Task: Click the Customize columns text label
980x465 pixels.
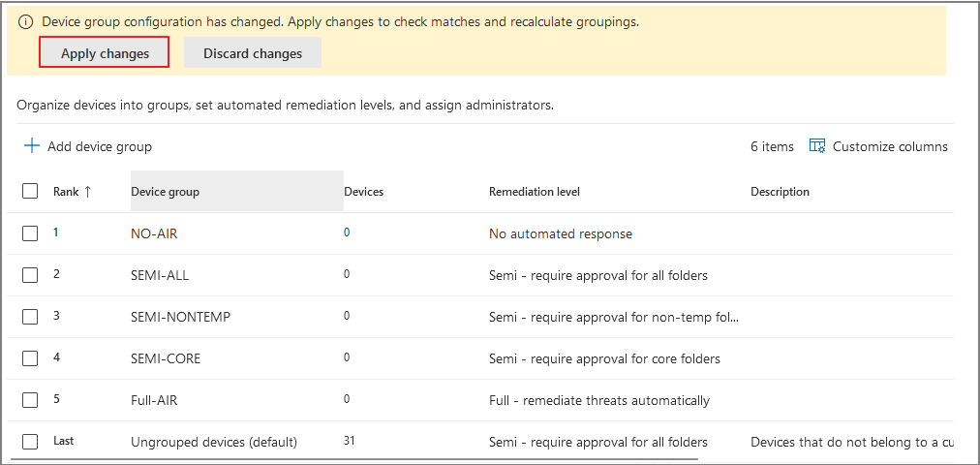Action: pos(890,146)
